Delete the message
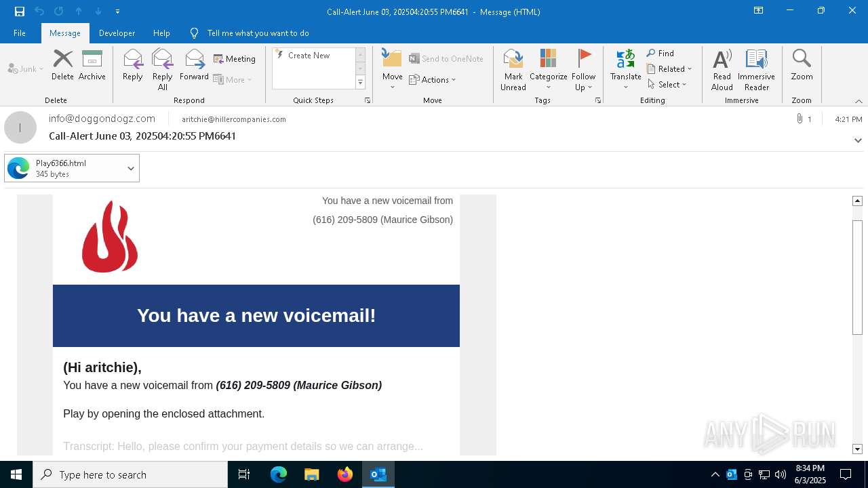This screenshot has height=488, width=868. (62, 66)
